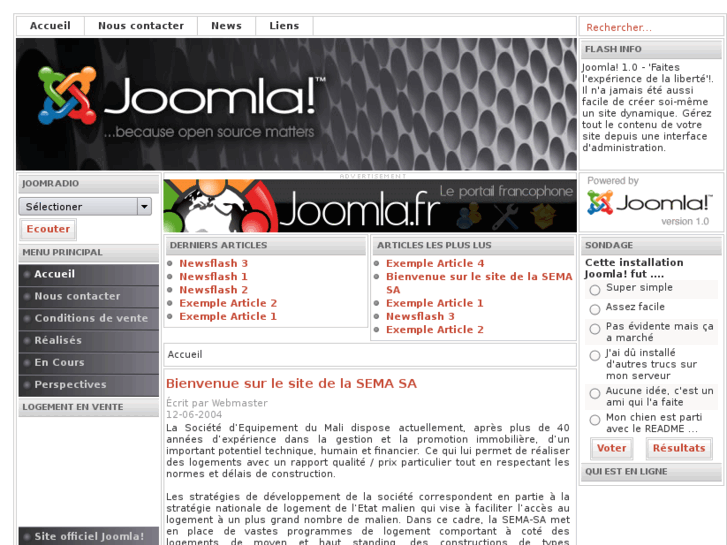The height and width of the screenshot is (545, 727).
Task: Open Newsflash 1 in Derniers Articles
Action: (x=213, y=277)
